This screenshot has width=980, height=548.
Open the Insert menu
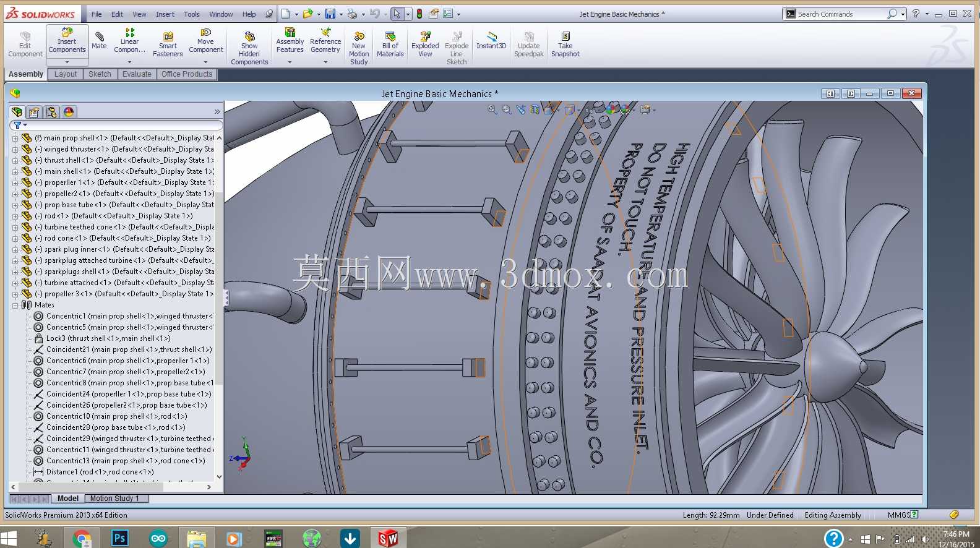tap(165, 14)
